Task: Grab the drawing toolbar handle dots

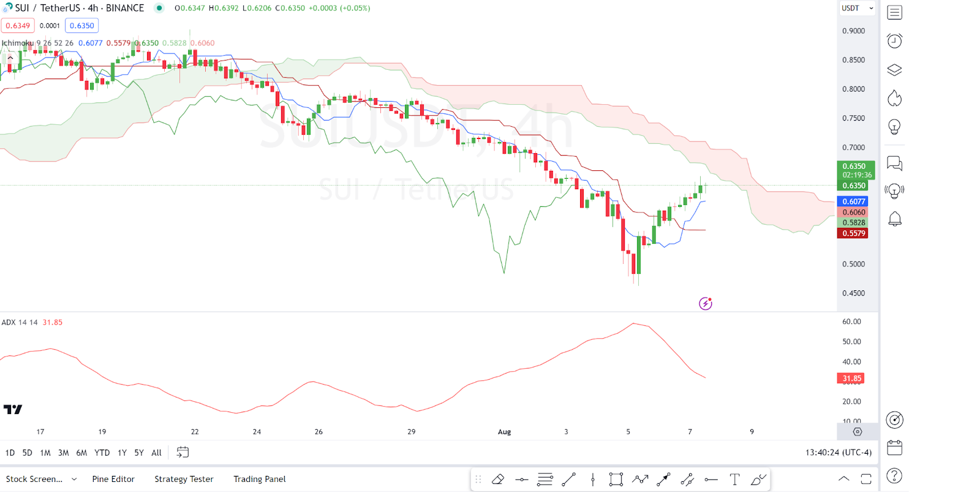Action: [x=478, y=480]
